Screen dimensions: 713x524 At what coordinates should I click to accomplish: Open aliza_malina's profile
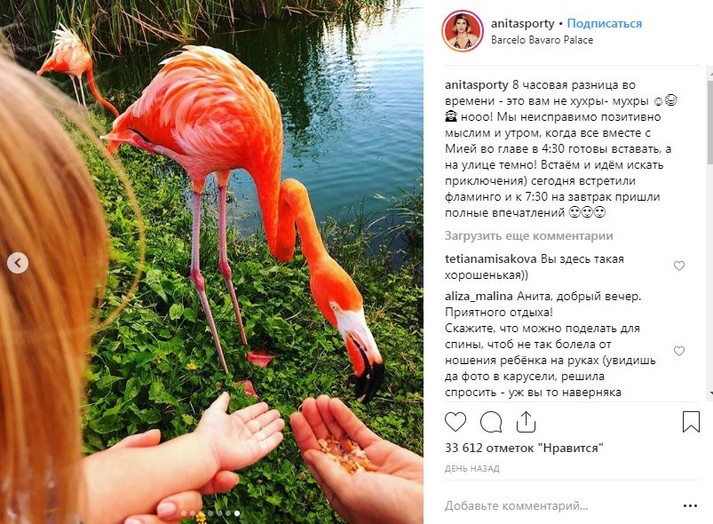click(479, 296)
